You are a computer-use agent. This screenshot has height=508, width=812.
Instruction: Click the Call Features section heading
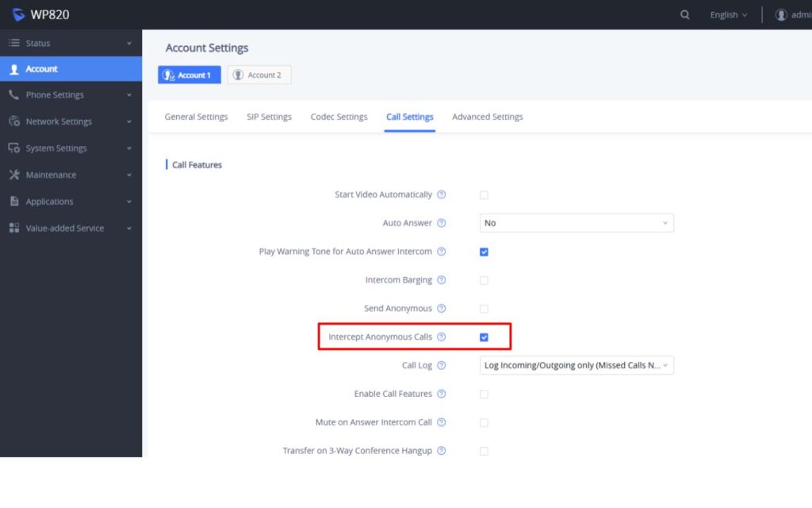[197, 165]
